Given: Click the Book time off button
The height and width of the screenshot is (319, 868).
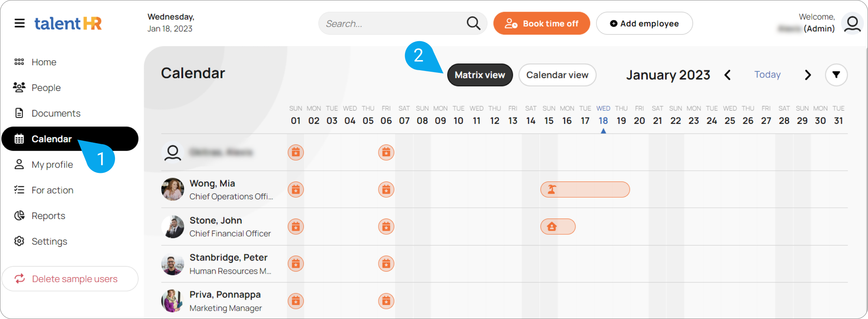Looking at the screenshot, I should coord(541,23).
